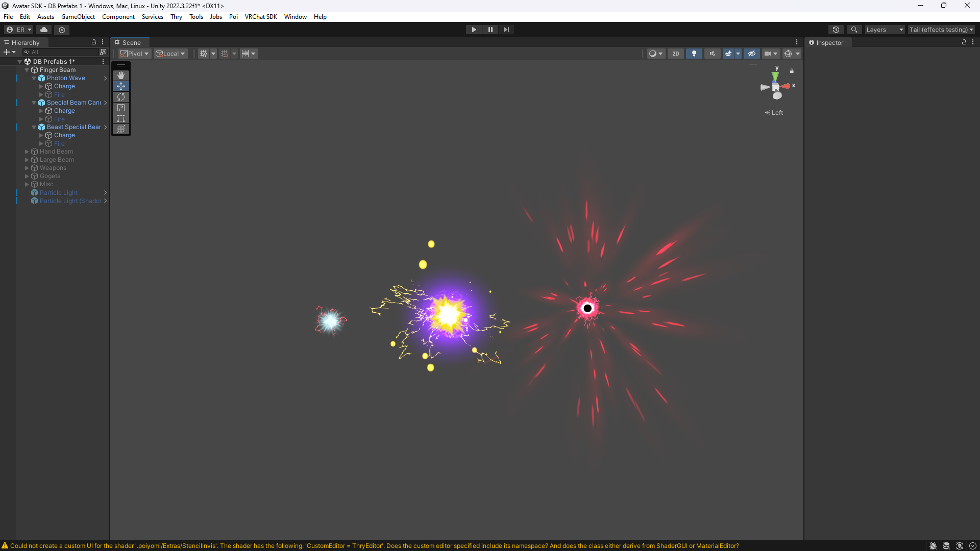The width and height of the screenshot is (980, 551).
Task: Expand the Hand Beam hierarchy item
Action: [x=27, y=152]
